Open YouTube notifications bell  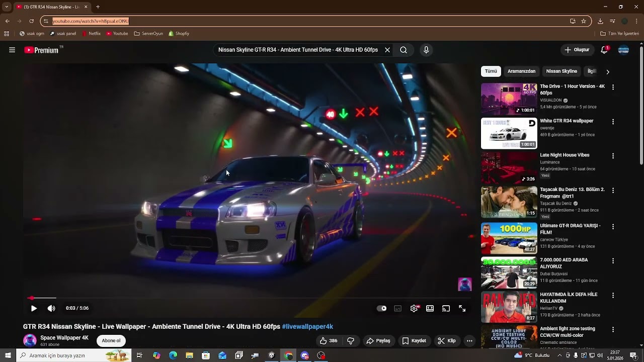click(x=605, y=50)
